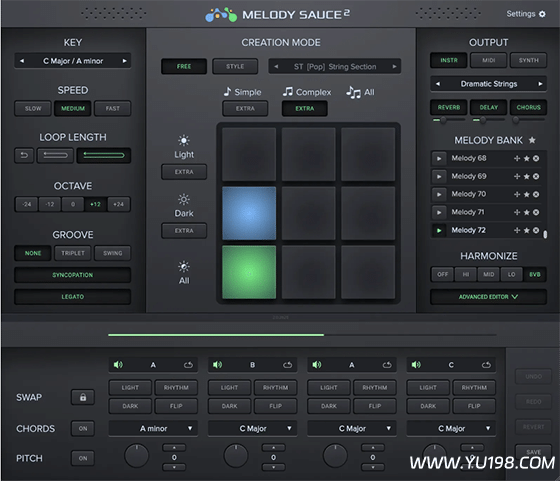The image size is (560, 481).
Task: Toggle Delay effect
Action: [x=489, y=107]
